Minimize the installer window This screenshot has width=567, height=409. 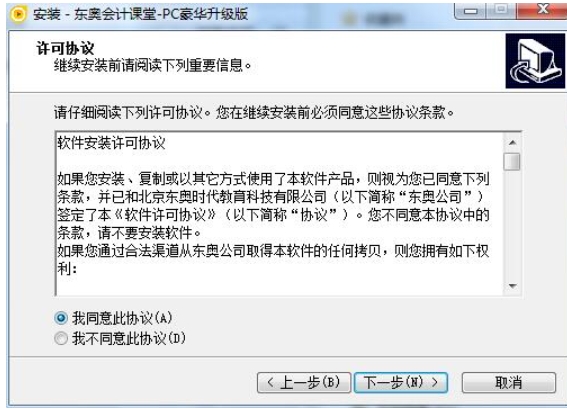pyautogui.click(x=470, y=11)
